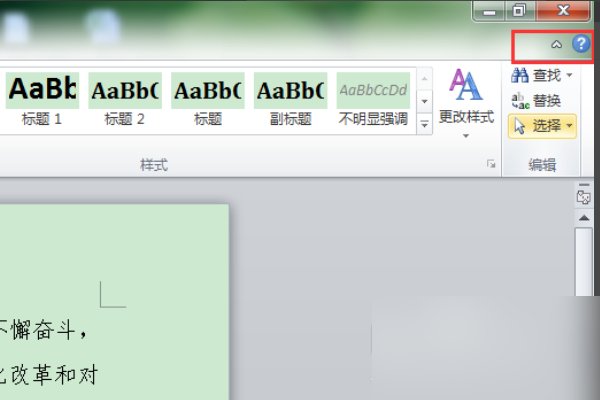Click the 查找 button

pos(536,75)
